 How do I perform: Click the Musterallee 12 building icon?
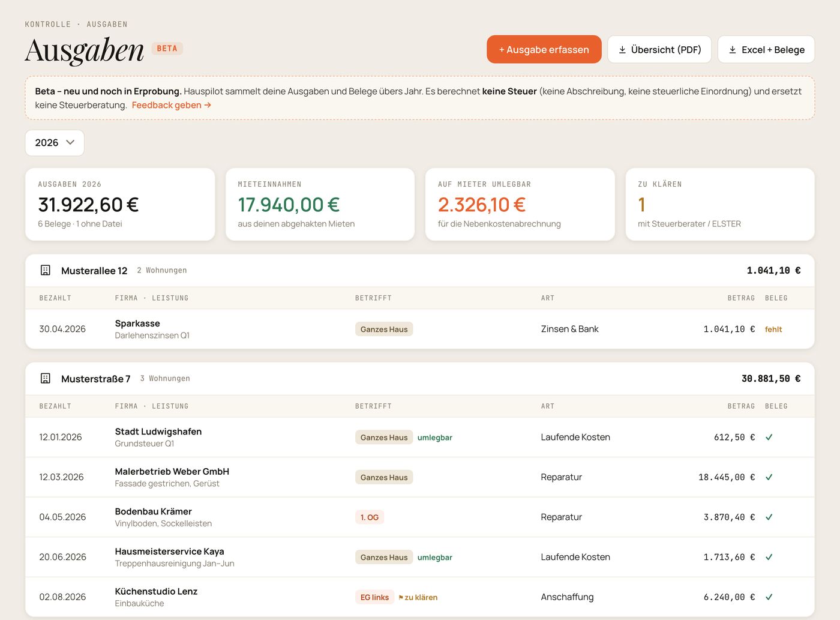pyautogui.click(x=45, y=270)
